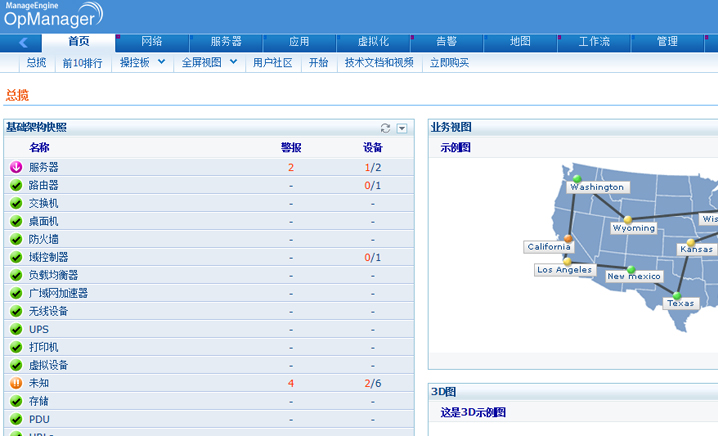Click the refresh icon in 基础架构快照 panel
This screenshot has width=718, height=436.
coord(386,128)
